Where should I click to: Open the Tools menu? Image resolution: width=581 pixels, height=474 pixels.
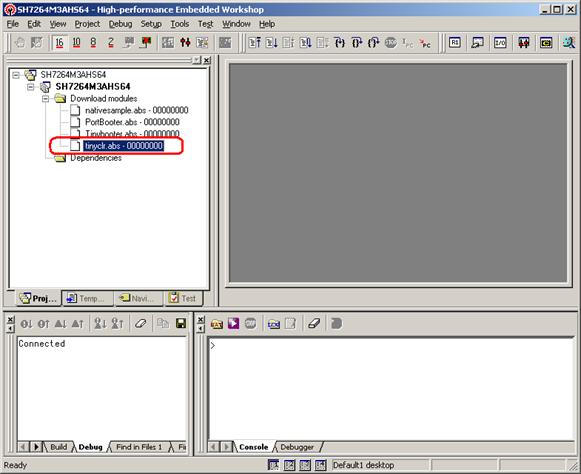pos(180,24)
